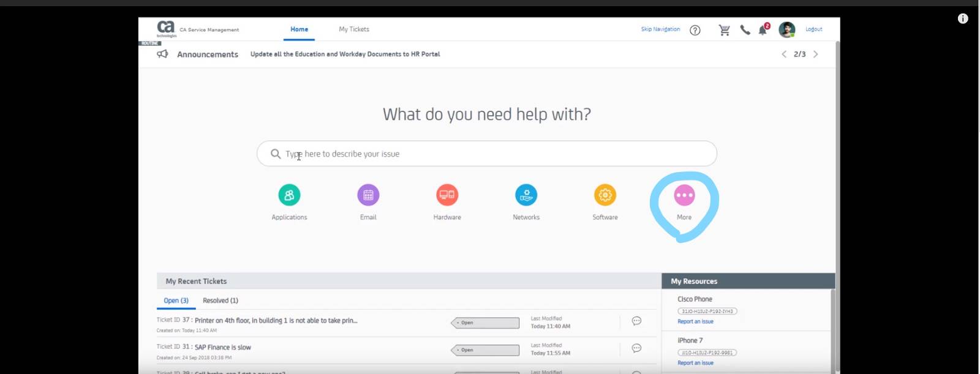Click the My Resources panel scrollbar
Viewport: 980px width, 374px height.
832,331
